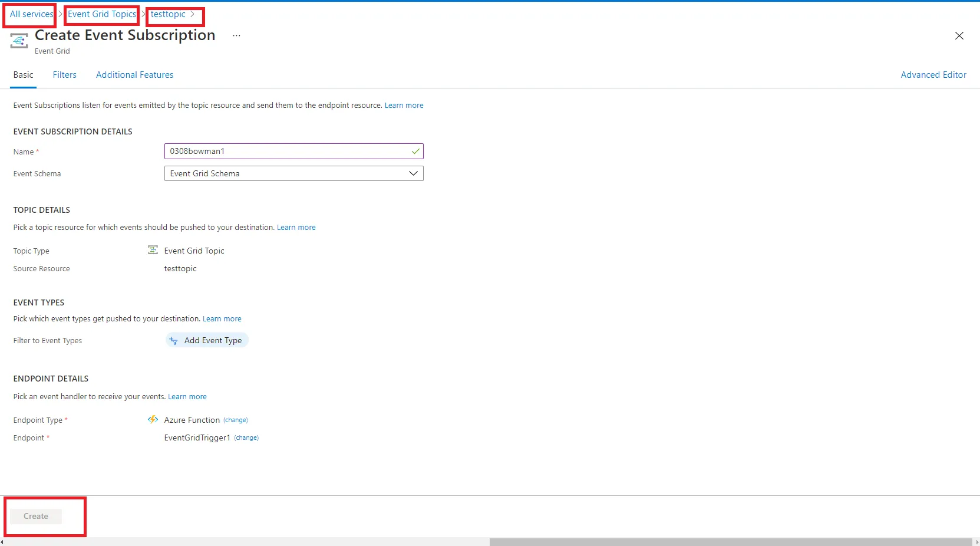Image resolution: width=980 pixels, height=546 pixels.
Task: Click the scrollbar left arrow
Action: tap(2, 542)
